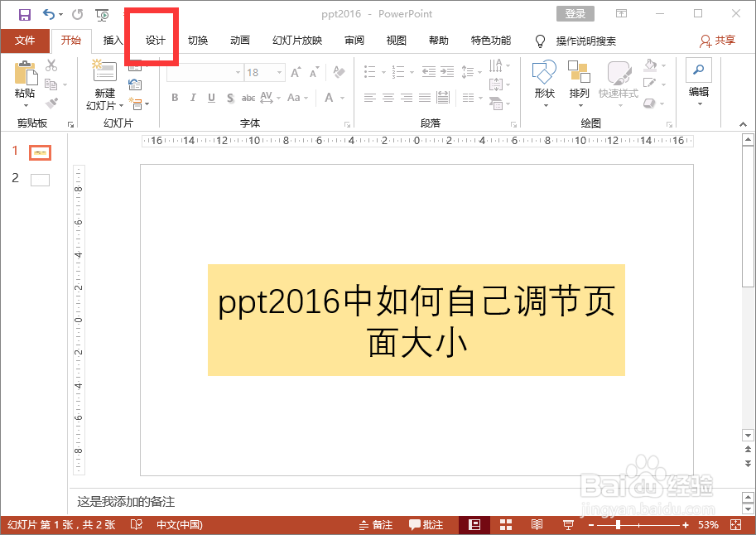The width and height of the screenshot is (756, 535).
Task: Clear all formatting with eraser A icon
Action: tap(339, 72)
